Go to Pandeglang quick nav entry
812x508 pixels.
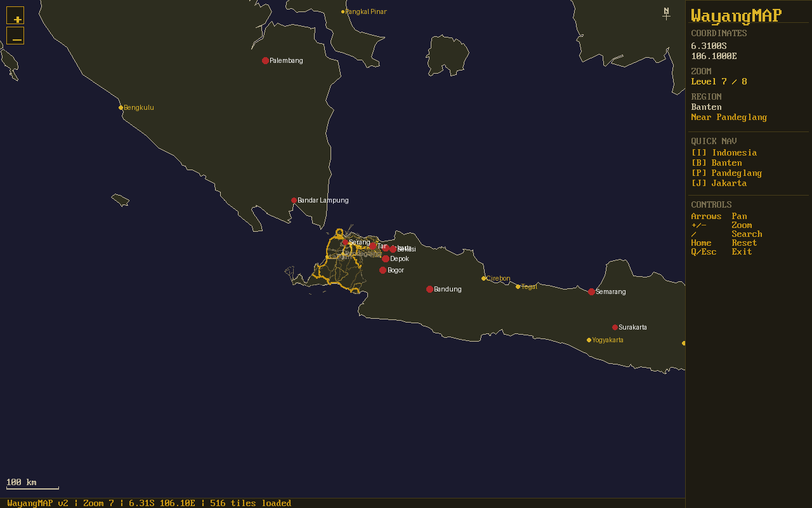726,173
